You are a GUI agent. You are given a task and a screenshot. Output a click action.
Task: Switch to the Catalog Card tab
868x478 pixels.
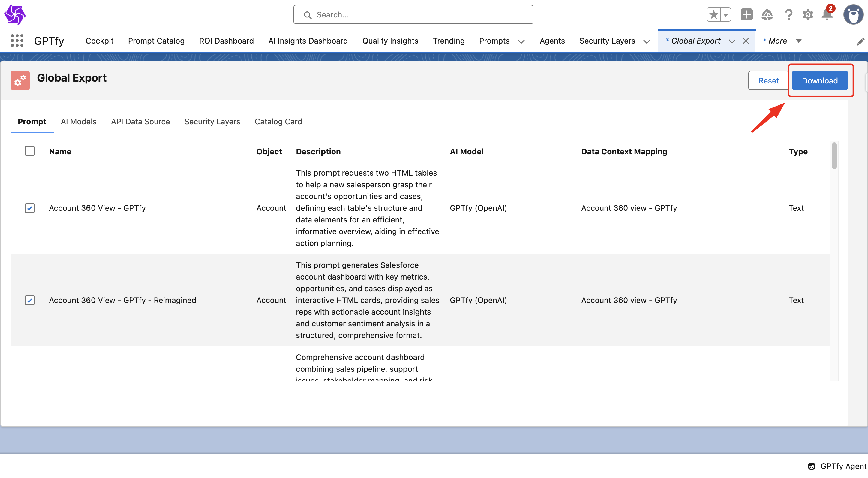point(278,121)
